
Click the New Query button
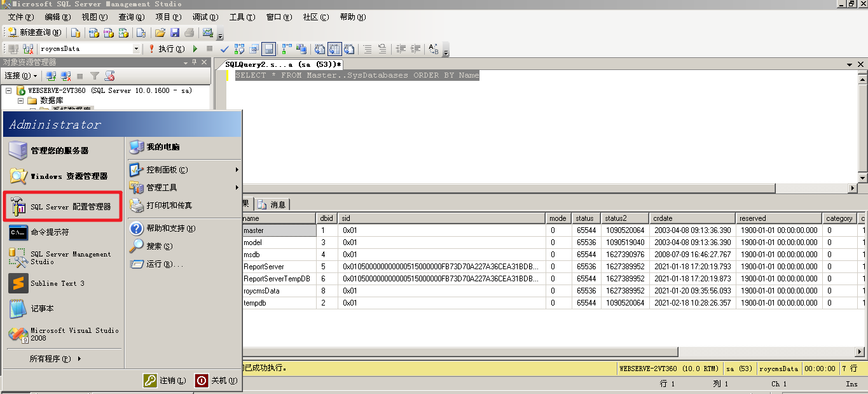pos(35,32)
